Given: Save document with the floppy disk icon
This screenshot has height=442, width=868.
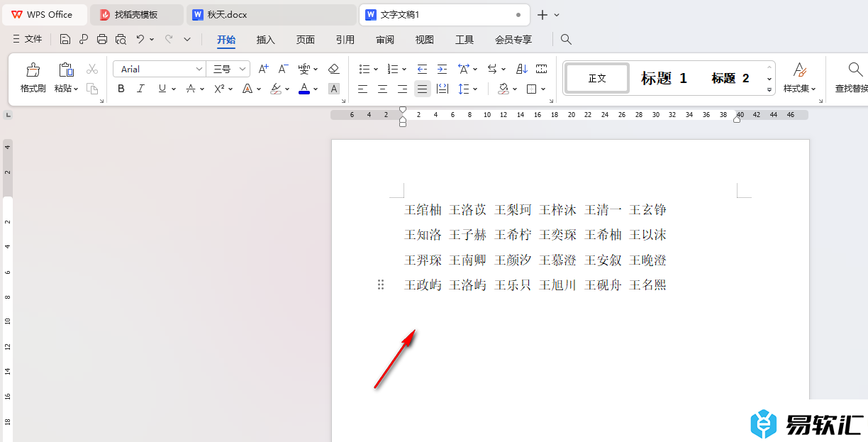Looking at the screenshot, I should [x=65, y=39].
